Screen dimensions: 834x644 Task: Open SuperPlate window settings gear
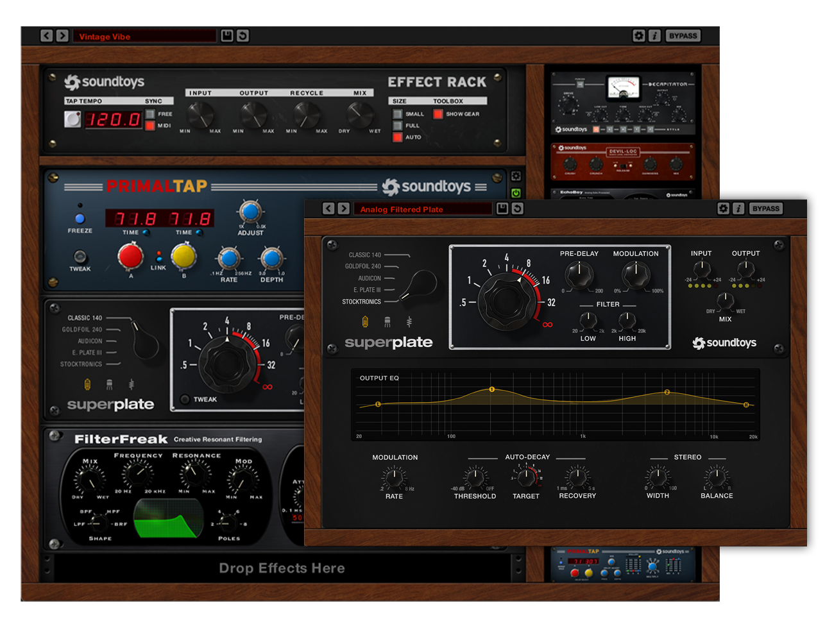723,208
